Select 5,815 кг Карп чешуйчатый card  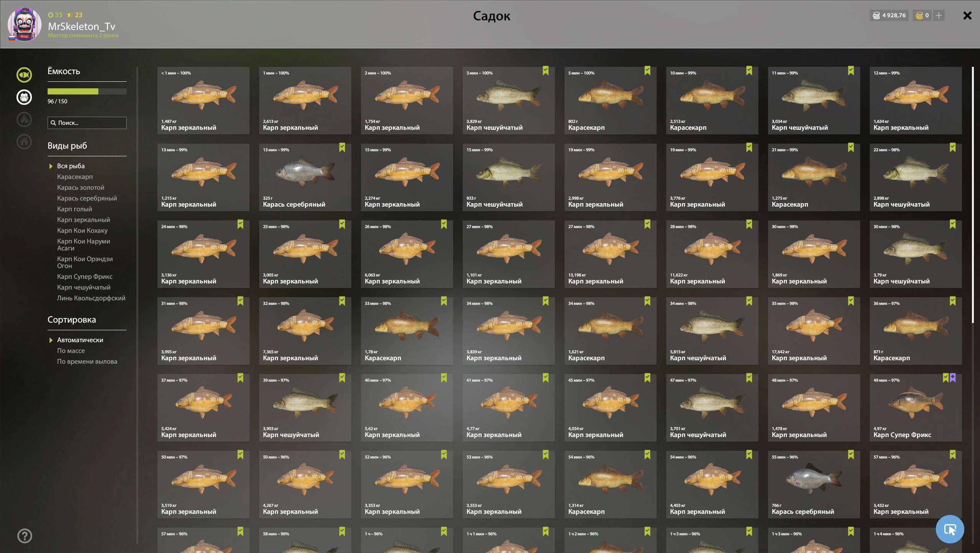point(712,331)
